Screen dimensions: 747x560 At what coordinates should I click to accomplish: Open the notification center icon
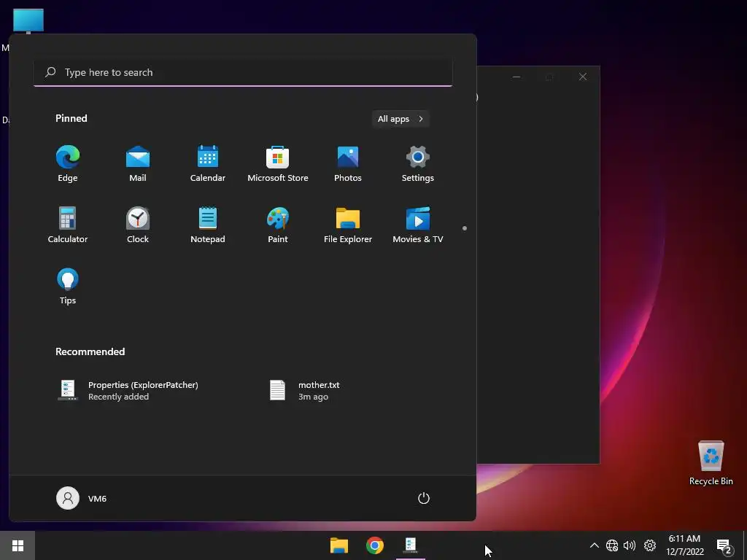tap(724, 546)
